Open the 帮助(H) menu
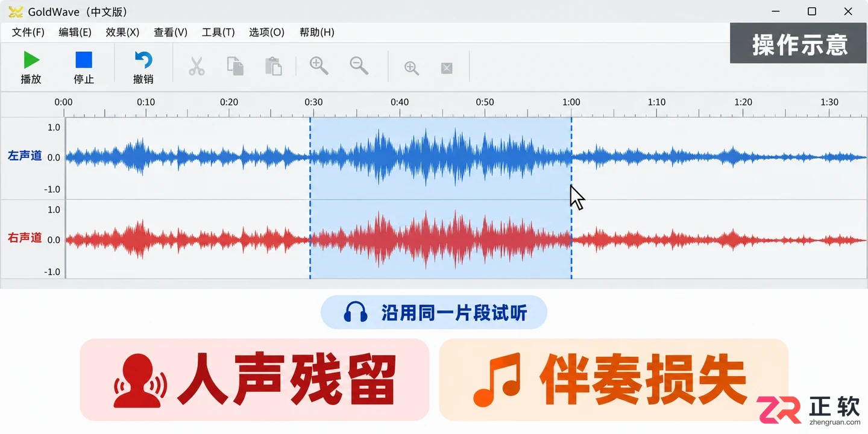This screenshot has width=868, height=434. 316,33
